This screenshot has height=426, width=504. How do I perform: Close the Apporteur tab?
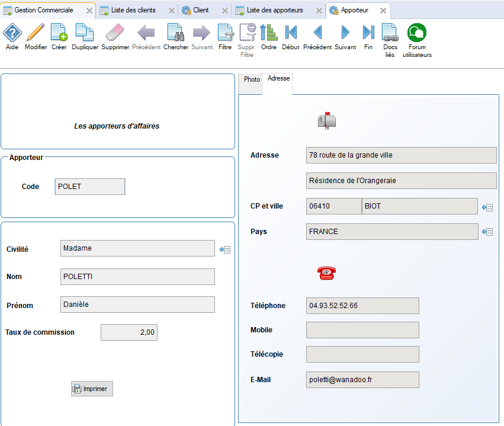[383, 11]
